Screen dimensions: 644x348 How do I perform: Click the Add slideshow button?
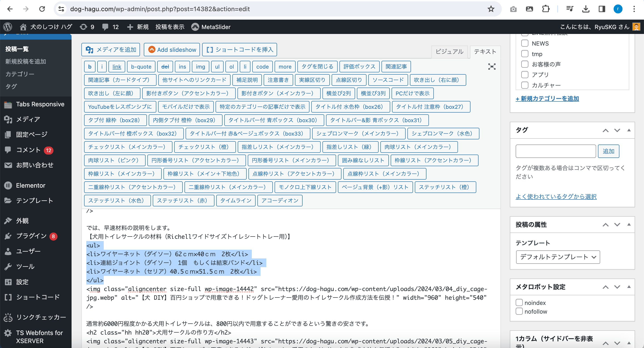tap(172, 50)
